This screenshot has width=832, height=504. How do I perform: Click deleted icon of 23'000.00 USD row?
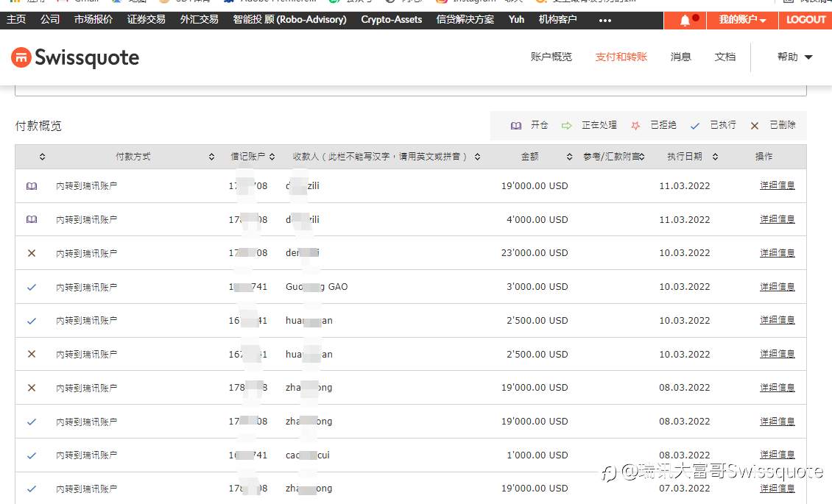click(x=32, y=253)
